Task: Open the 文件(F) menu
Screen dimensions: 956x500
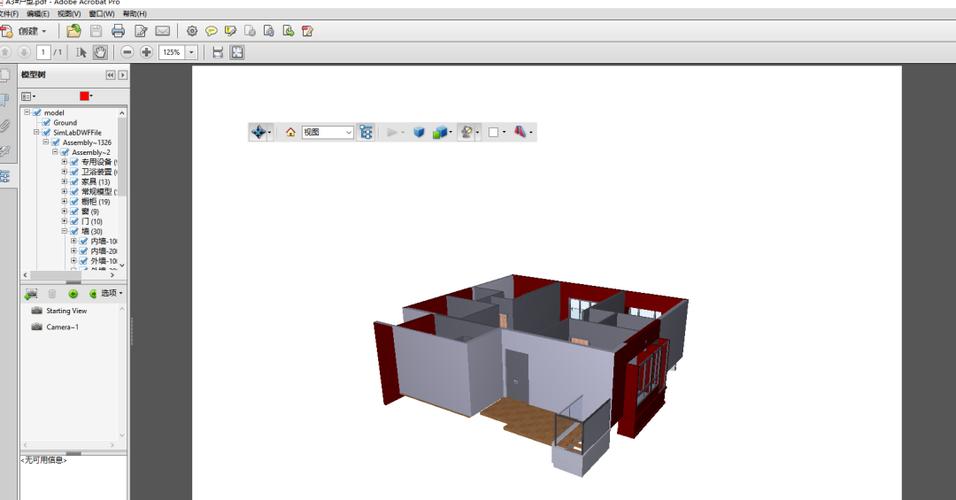Action: 9,13
